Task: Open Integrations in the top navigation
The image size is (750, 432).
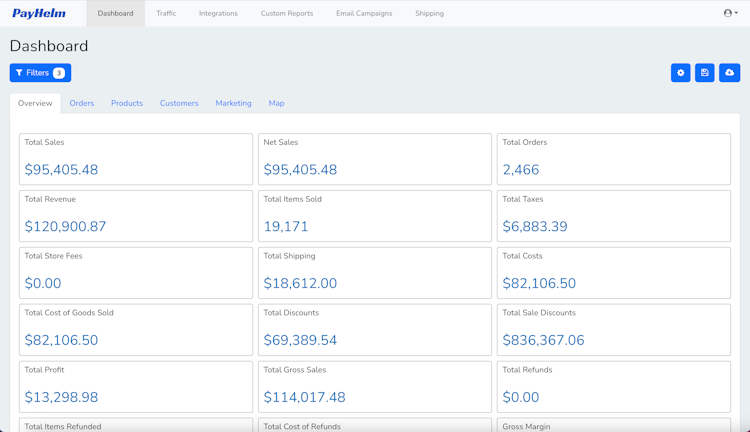Action: [x=218, y=14]
